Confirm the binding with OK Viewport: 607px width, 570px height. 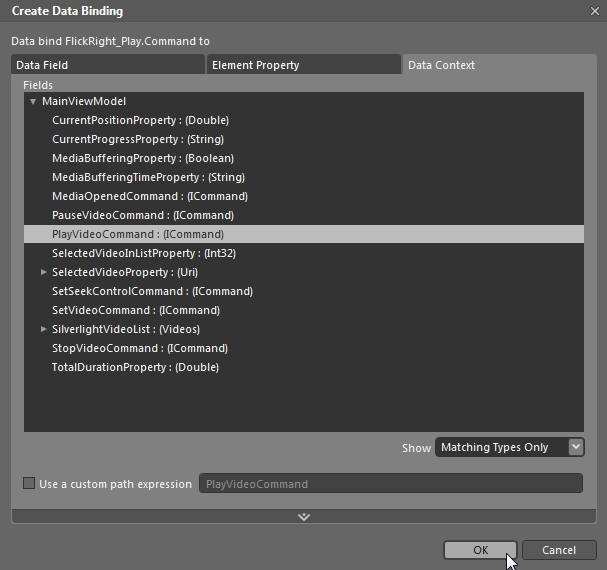pyautogui.click(x=480, y=550)
